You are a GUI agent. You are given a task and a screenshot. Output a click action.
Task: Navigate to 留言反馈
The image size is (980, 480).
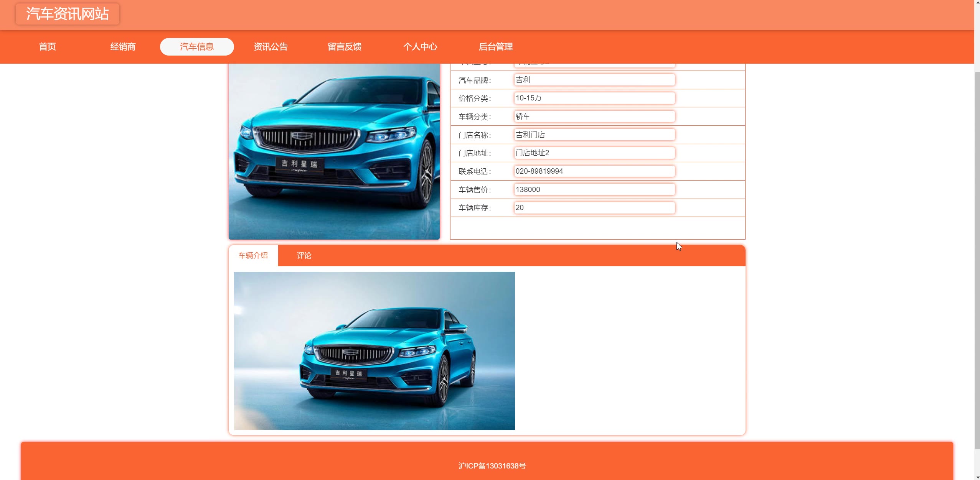(345, 47)
